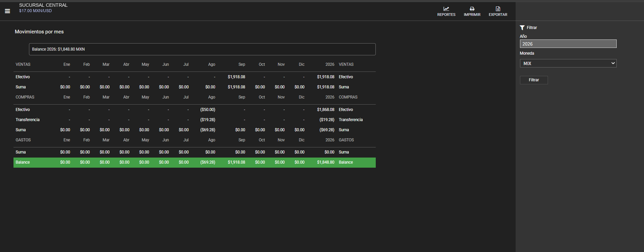Click the Movimientos por mes heading
Image resolution: width=644 pixels, height=252 pixels.
[39, 32]
